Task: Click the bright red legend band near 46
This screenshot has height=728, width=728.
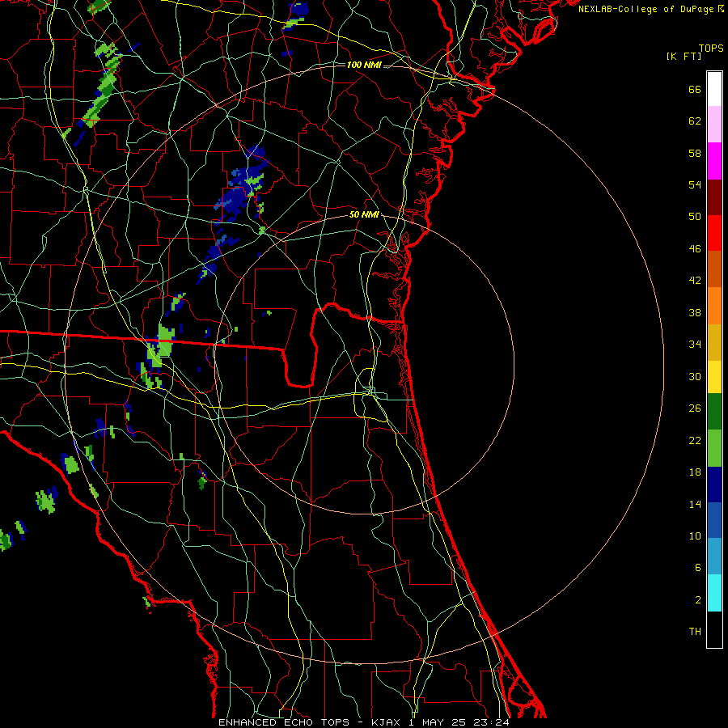Action: 714,233
